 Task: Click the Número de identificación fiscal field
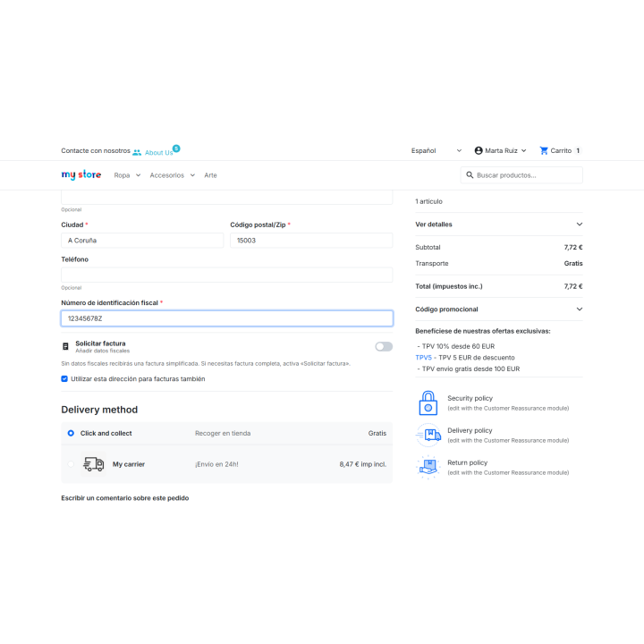pos(226,318)
